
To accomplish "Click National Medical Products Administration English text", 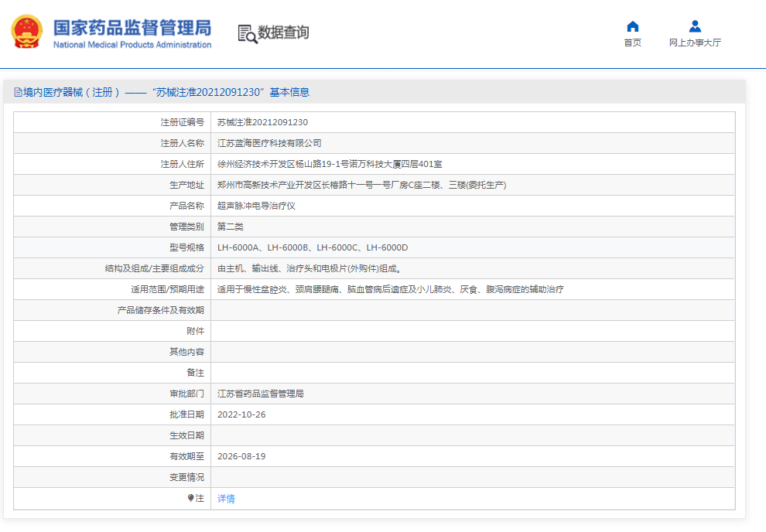I will (132, 45).
